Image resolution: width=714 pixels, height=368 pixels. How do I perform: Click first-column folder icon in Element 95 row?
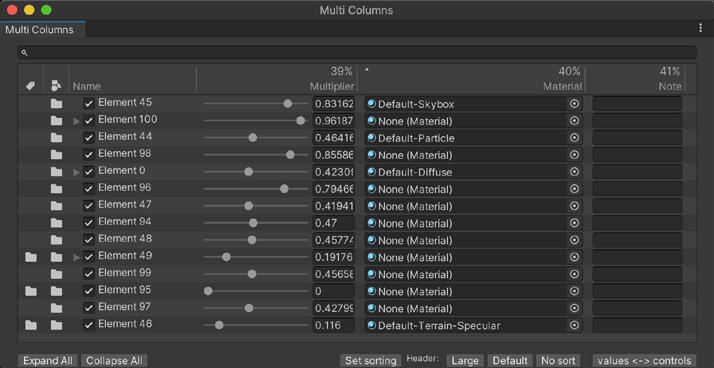tap(31, 291)
